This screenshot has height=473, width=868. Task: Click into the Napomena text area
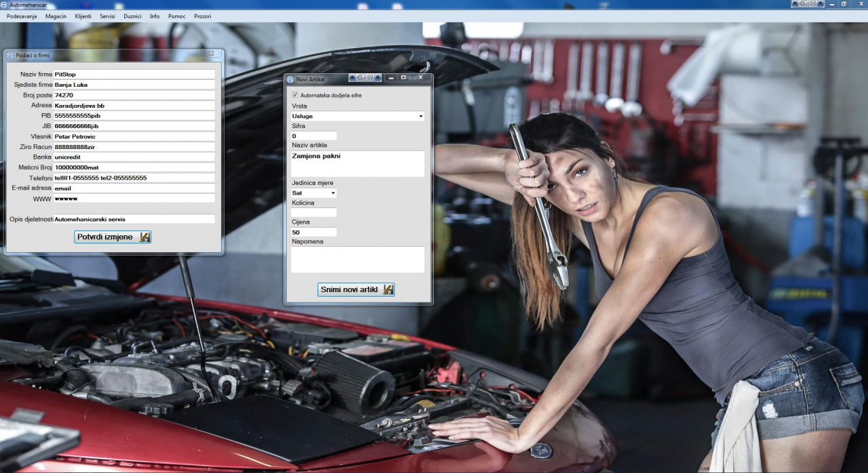coord(357,260)
